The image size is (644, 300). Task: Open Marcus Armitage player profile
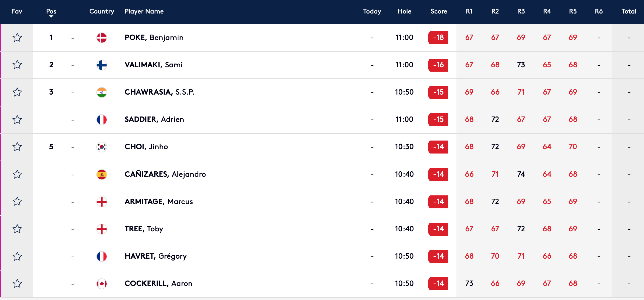pos(159,202)
